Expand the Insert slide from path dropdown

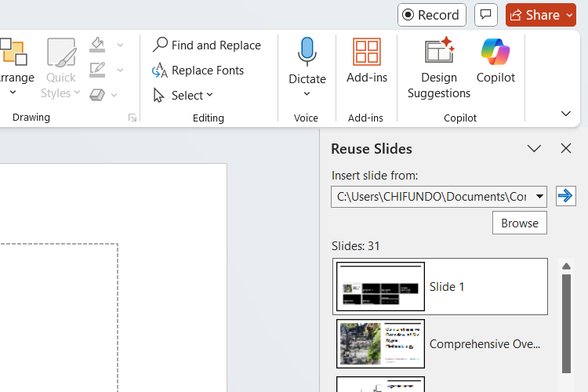(x=539, y=197)
